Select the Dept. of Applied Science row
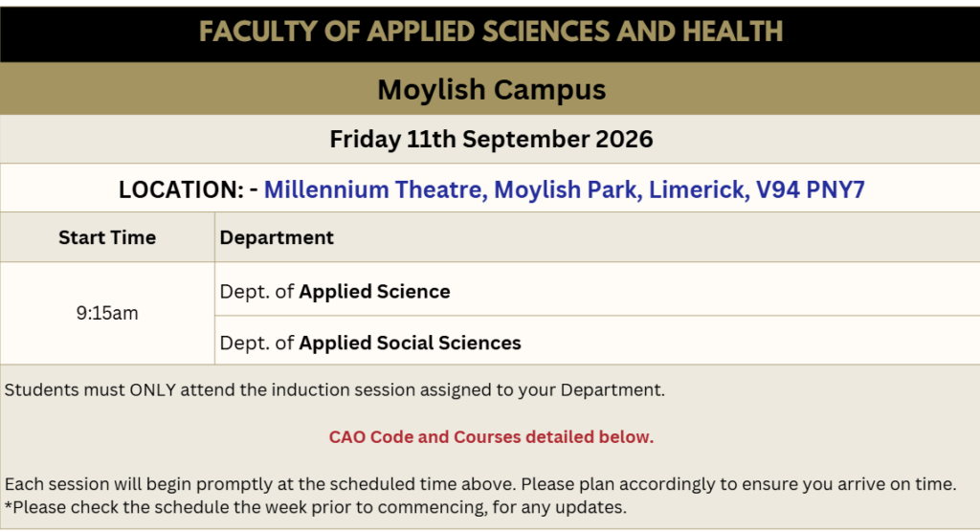980x532 pixels. point(597,290)
